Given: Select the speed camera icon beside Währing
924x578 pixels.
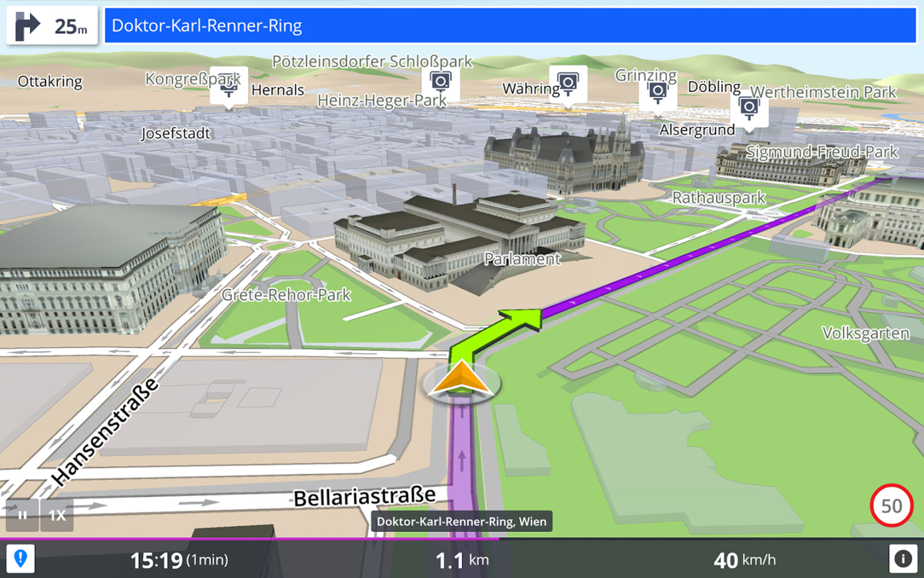Looking at the screenshot, I should click(568, 85).
